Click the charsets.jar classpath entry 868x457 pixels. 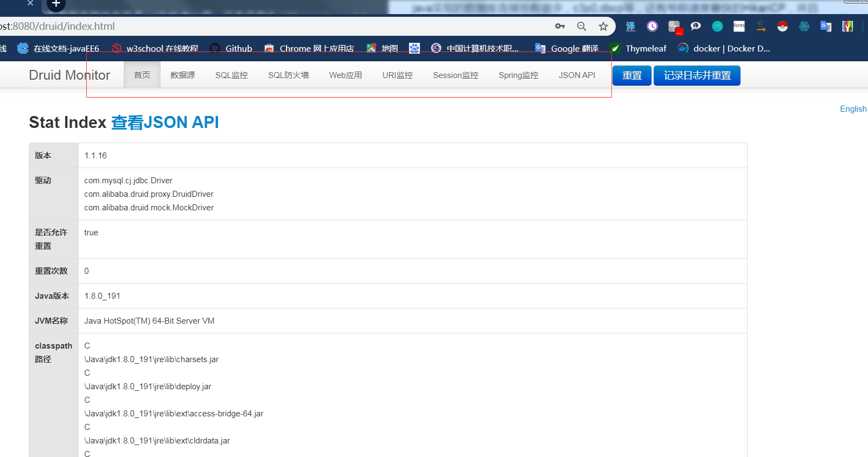151,359
